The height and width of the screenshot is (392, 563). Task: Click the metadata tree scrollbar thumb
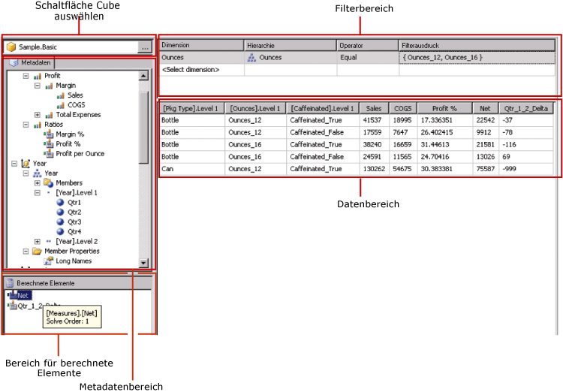pos(143,128)
